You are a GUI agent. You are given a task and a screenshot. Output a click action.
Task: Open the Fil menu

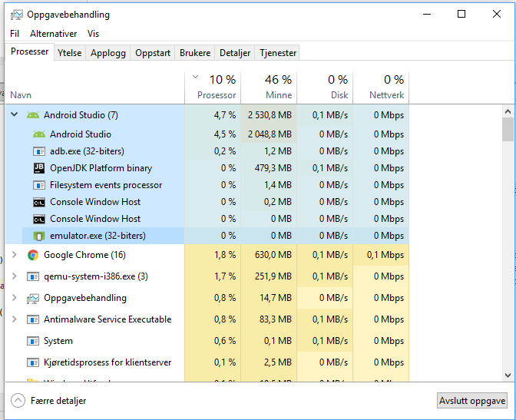15,34
